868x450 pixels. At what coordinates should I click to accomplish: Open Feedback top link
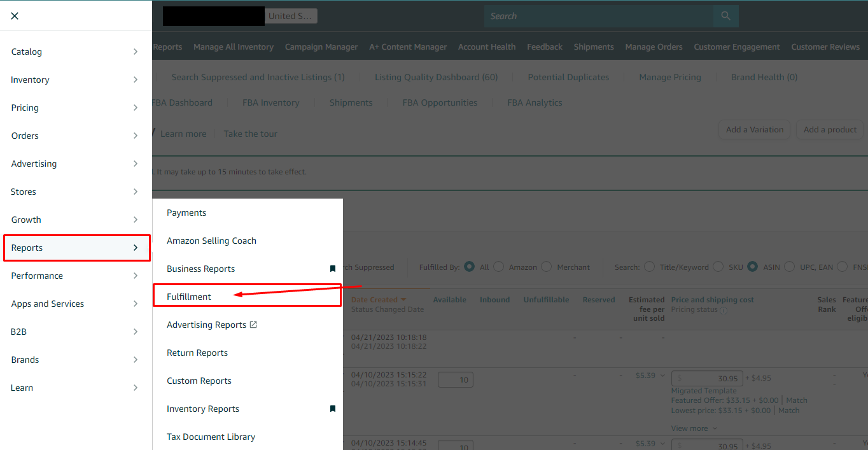point(545,46)
